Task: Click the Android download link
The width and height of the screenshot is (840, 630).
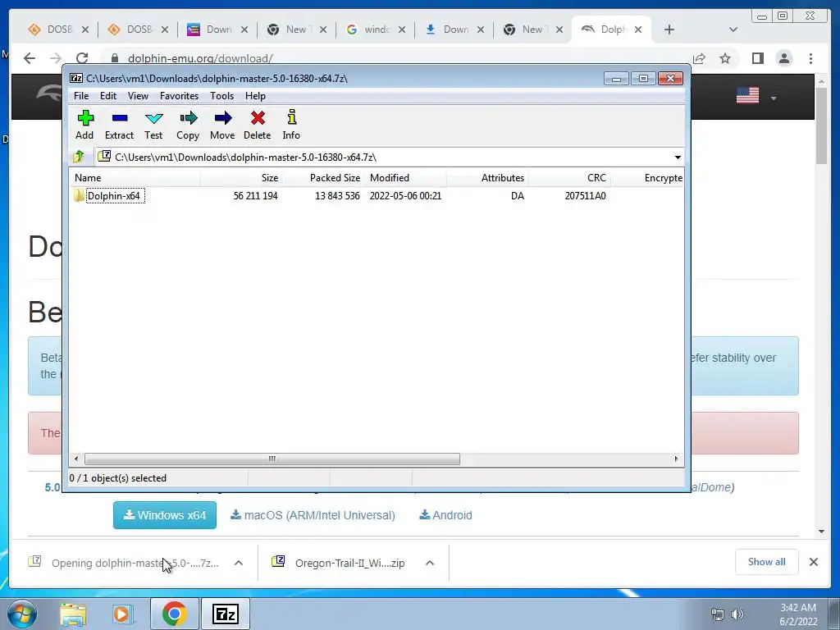Action: [x=445, y=515]
